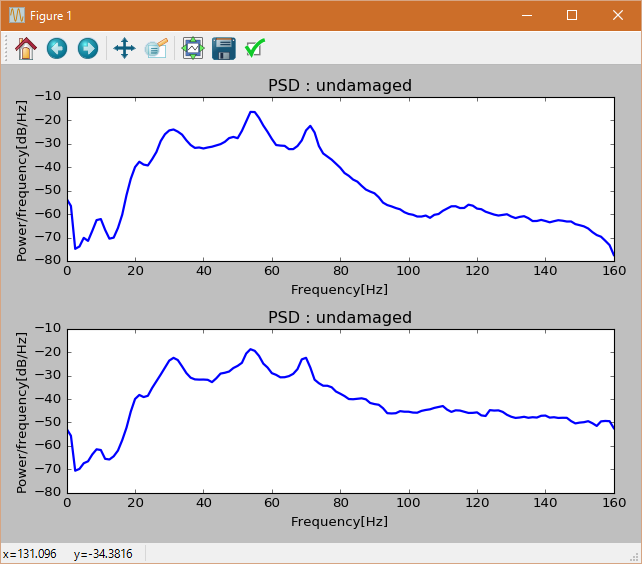Click the top plot peak near 55 Hz

tap(252, 112)
